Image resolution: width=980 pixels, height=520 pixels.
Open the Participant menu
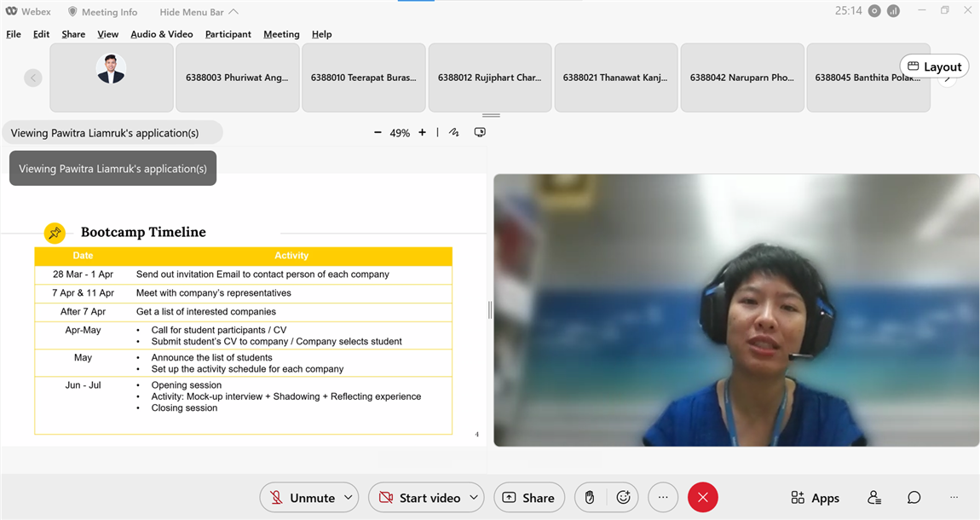(x=228, y=34)
